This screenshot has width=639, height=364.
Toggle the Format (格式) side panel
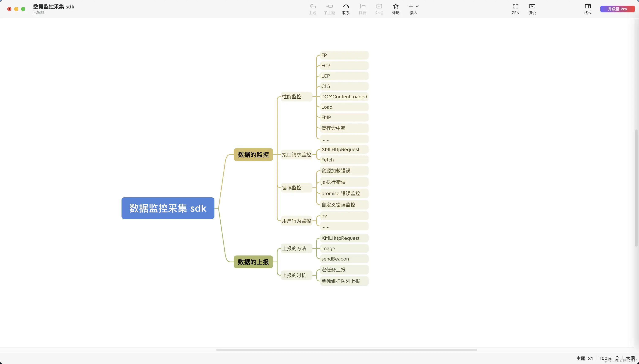pyautogui.click(x=588, y=7)
